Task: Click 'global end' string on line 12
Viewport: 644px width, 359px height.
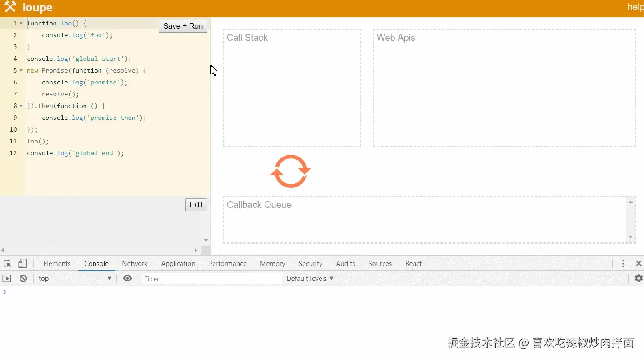Action: click(94, 153)
